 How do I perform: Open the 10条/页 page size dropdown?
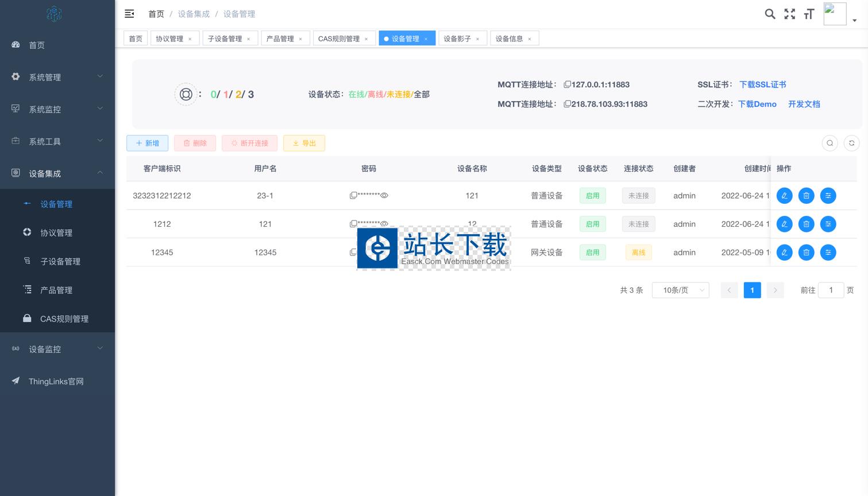click(x=680, y=290)
